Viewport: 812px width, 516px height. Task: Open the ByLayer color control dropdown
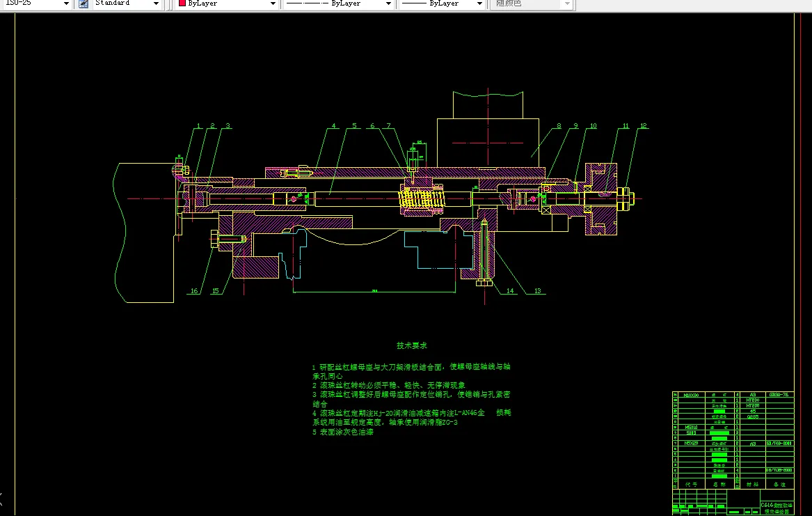coord(273,3)
